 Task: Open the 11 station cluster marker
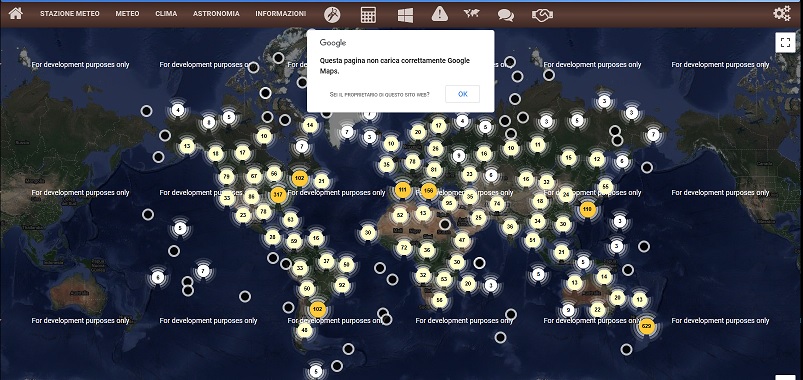(x=537, y=145)
